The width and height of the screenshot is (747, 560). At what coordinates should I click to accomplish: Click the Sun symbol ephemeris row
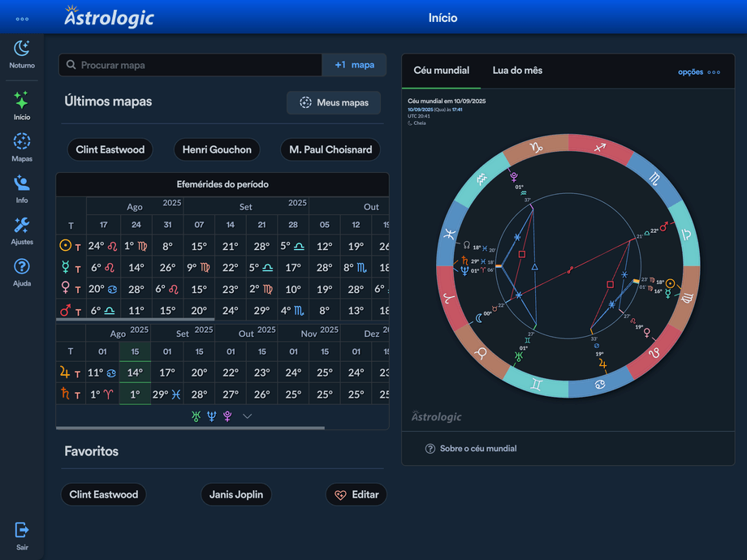[65, 246]
